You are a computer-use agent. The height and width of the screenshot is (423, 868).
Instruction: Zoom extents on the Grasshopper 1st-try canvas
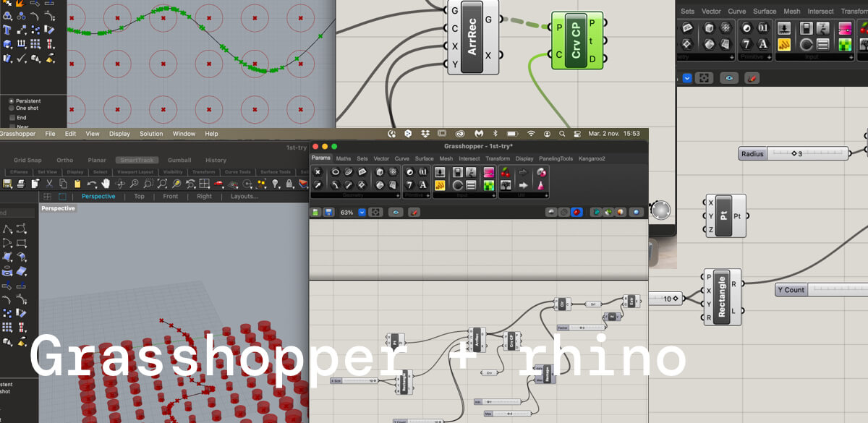point(375,213)
